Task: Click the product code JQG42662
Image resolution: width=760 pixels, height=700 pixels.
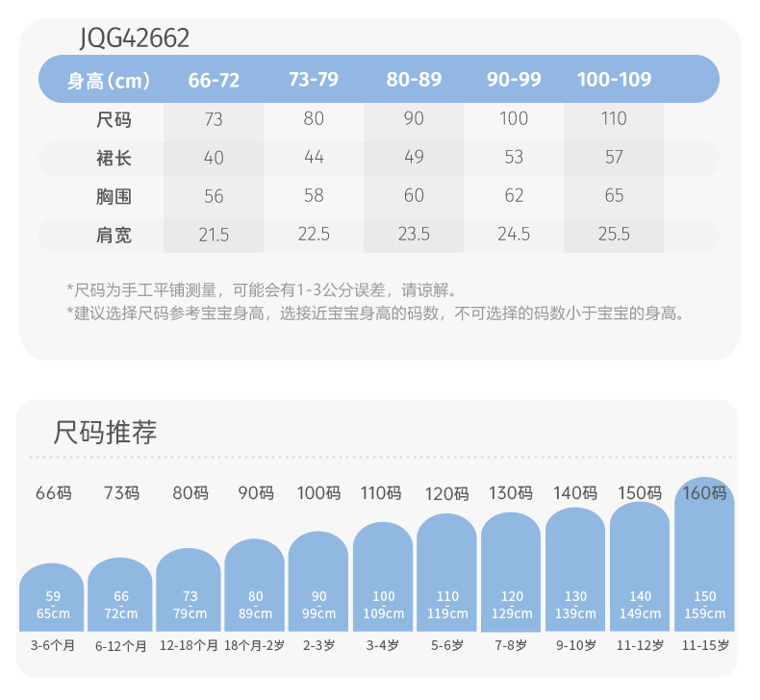Action: (135, 37)
